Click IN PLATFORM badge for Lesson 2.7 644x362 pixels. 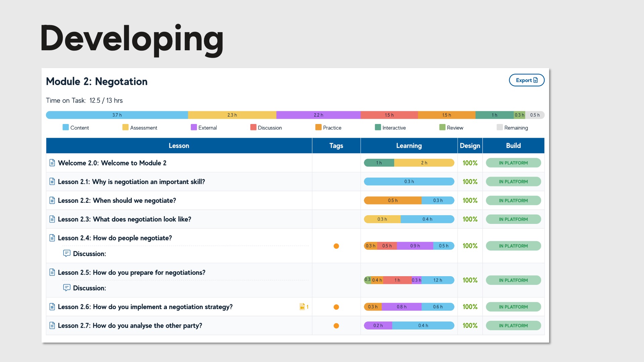(x=513, y=325)
